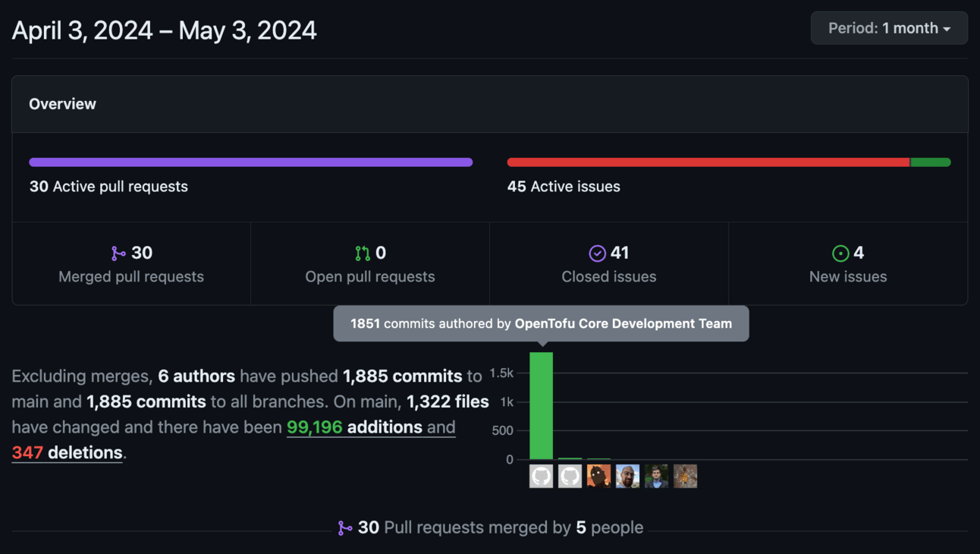The image size is (980, 554).
Task: Open the first GitHub avatar under chart
Action: [x=541, y=477]
